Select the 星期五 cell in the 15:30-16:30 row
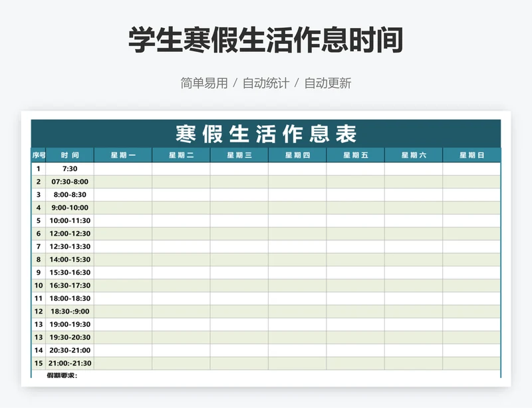 (x=356, y=272)
